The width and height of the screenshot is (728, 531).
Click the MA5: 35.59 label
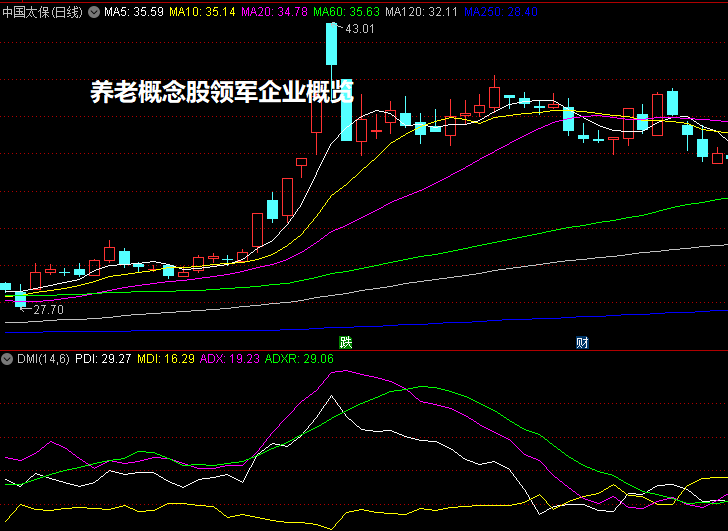134,12
